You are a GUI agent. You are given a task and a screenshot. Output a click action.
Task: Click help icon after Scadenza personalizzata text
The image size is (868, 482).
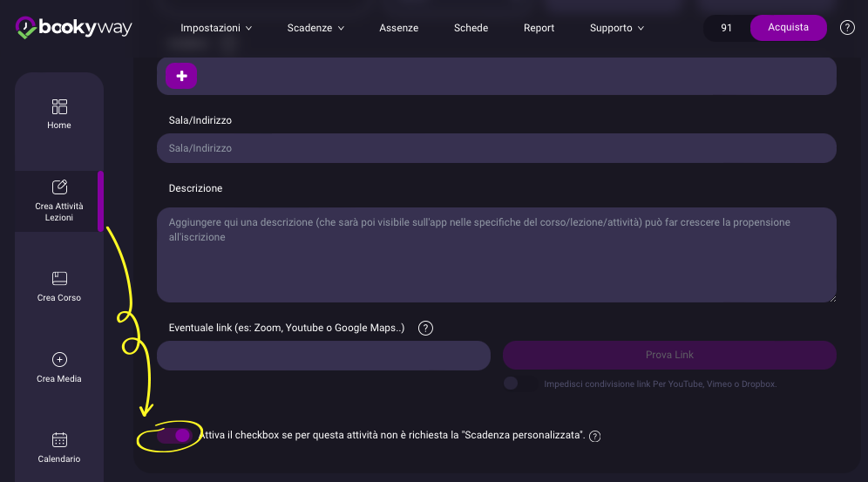tap(595, 437)
